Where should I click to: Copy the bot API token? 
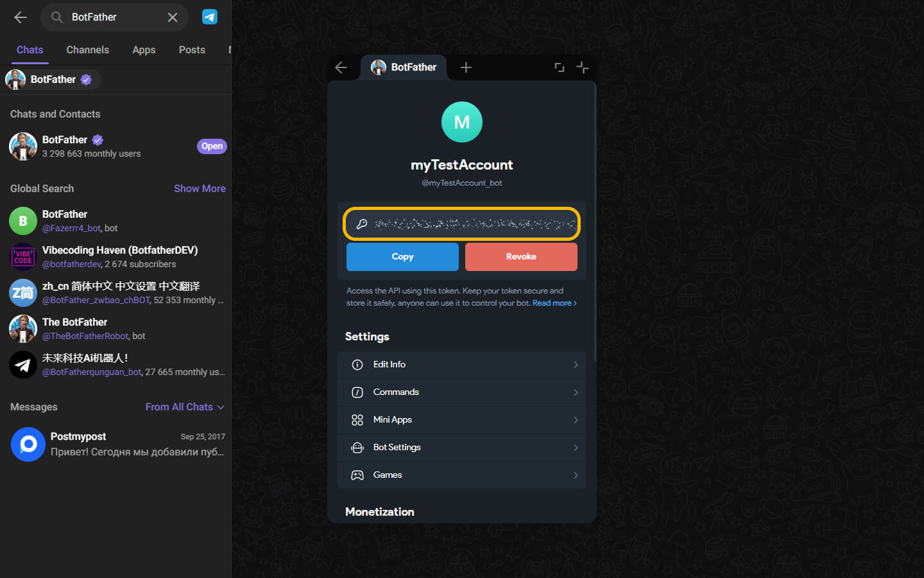(x=402, y=256)
